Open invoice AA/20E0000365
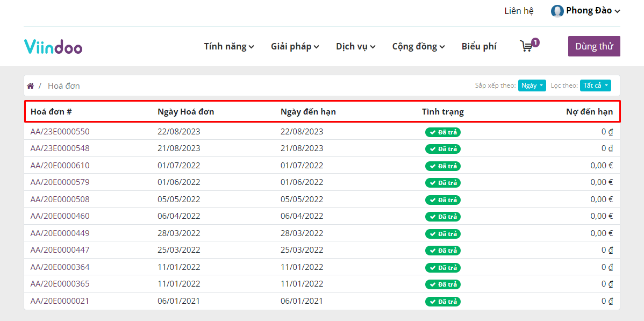 coord(60,284)
